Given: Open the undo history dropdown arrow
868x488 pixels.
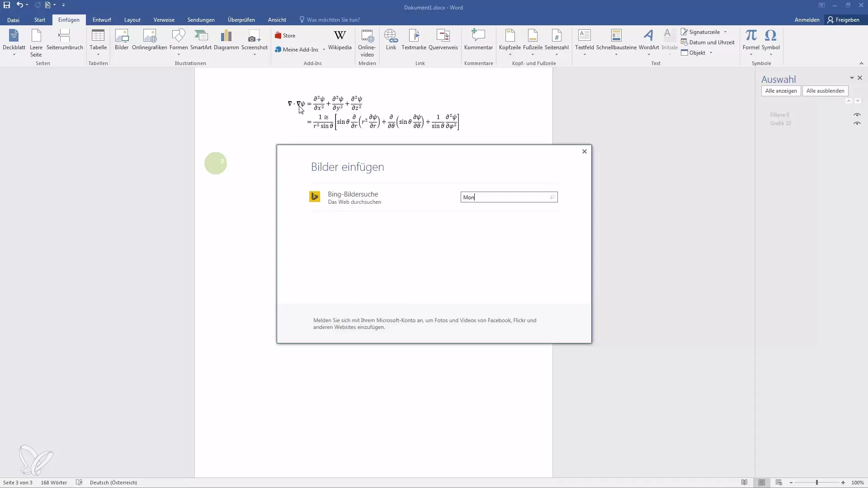Looking at the screenshot, I should tap(27, 5).
